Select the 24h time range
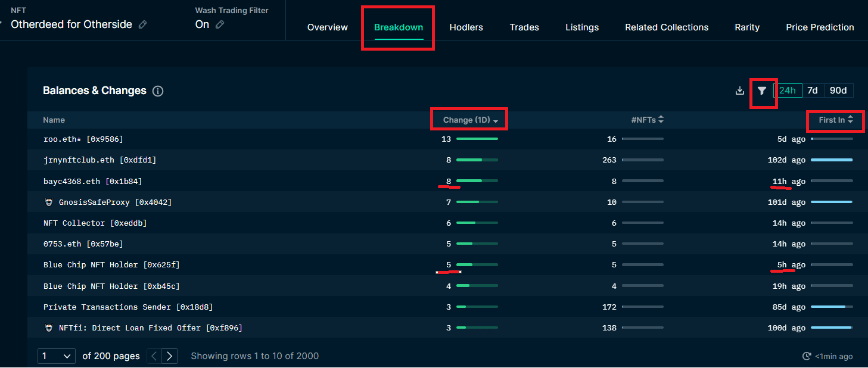Image resolution: width=868 pixels, height=368 pixels. pos(787,91)
